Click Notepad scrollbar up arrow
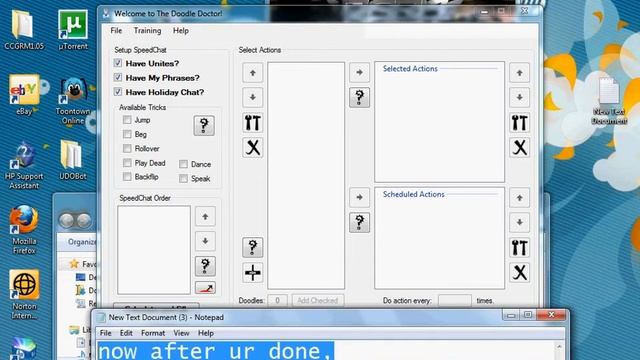 point(559,347)
